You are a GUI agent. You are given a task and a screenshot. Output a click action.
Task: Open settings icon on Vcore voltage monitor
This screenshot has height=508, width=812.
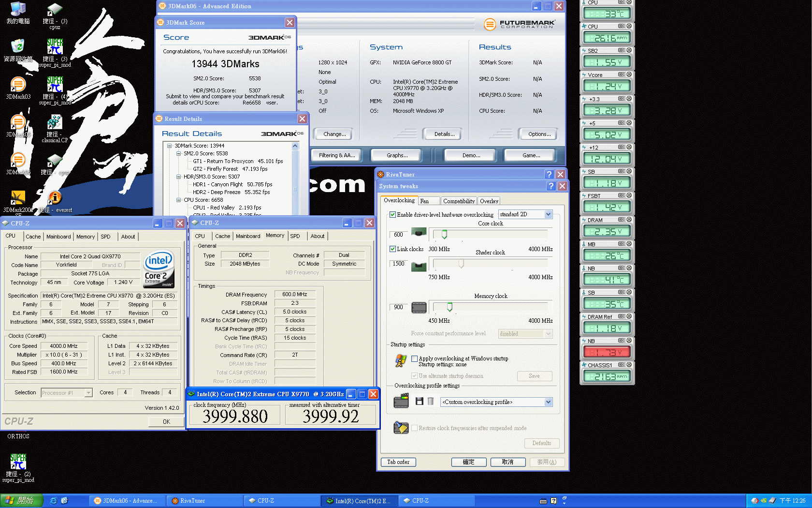tap(622, 75)
